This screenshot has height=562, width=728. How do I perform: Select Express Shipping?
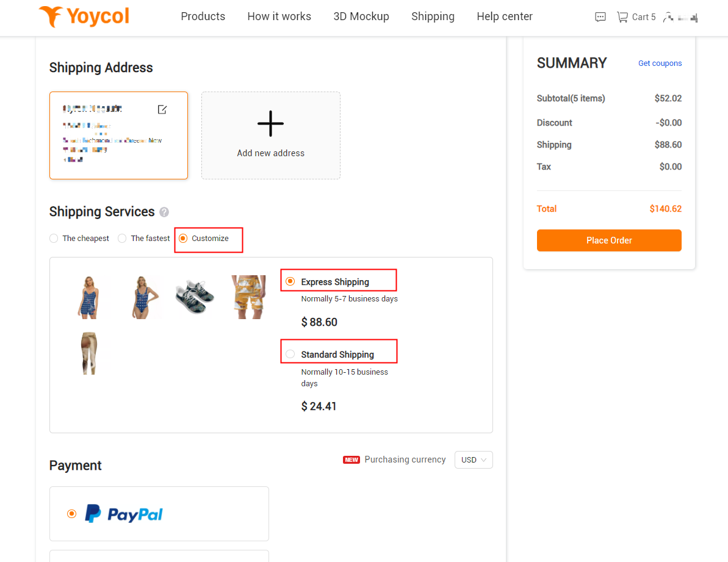(290, 281)
